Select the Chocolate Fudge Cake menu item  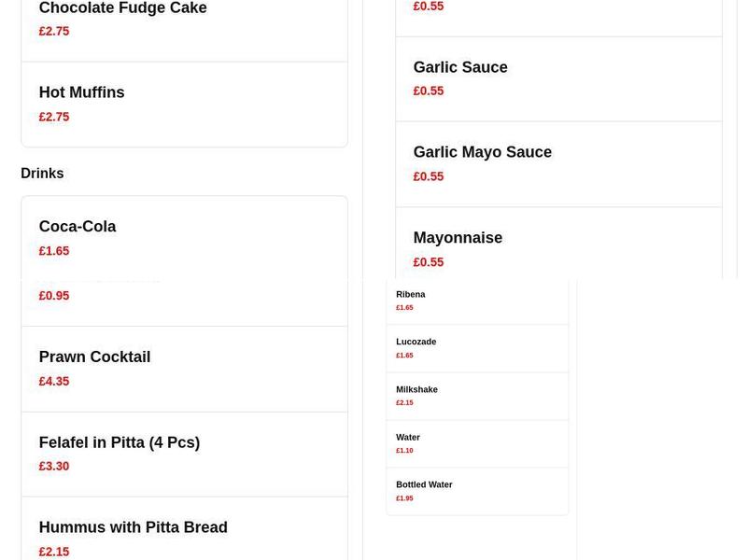[122, 7]
